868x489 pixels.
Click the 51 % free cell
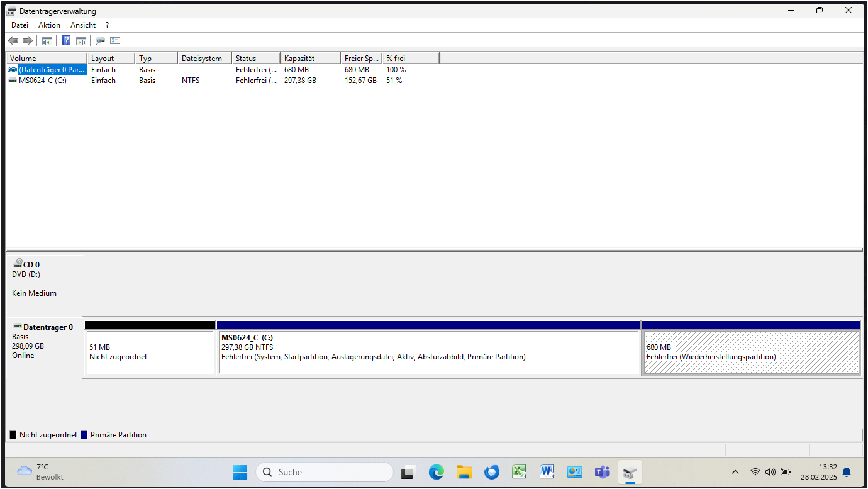tap(394, 81)
